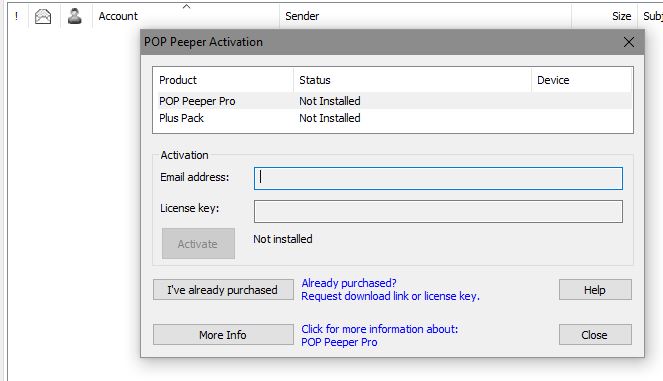The height and width of the screenshot is (381, 663).
Task: Sort messages by the Size column
Action: (x=621, y=16)
